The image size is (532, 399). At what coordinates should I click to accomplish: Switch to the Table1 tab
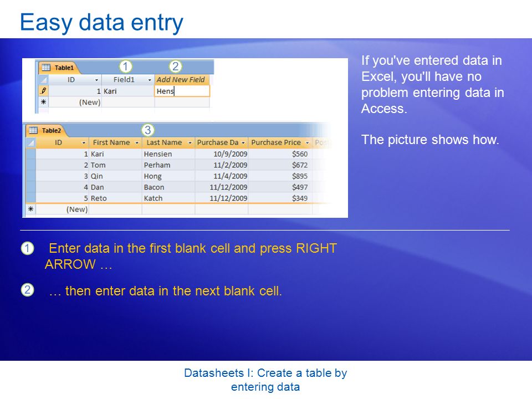tap(58, 68)
